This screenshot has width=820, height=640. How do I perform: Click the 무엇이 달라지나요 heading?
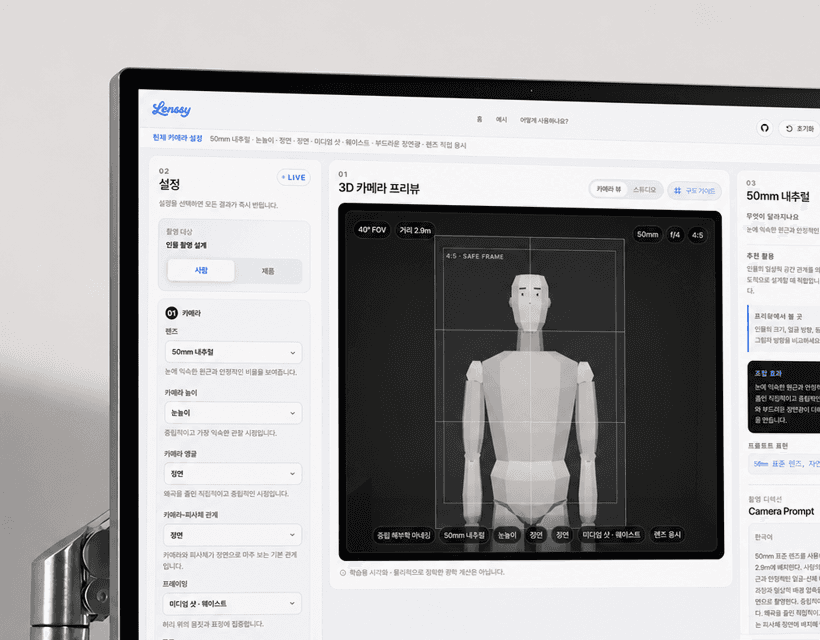[x=772, y=216]
